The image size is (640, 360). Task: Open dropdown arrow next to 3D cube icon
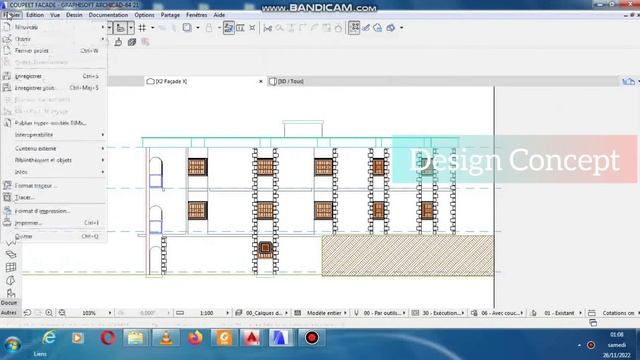tap(402, 28)
